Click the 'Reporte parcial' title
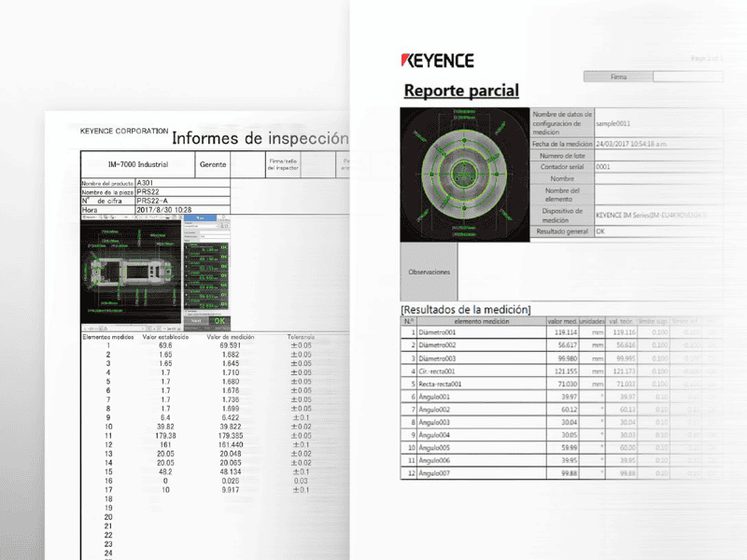 [461, 91]
